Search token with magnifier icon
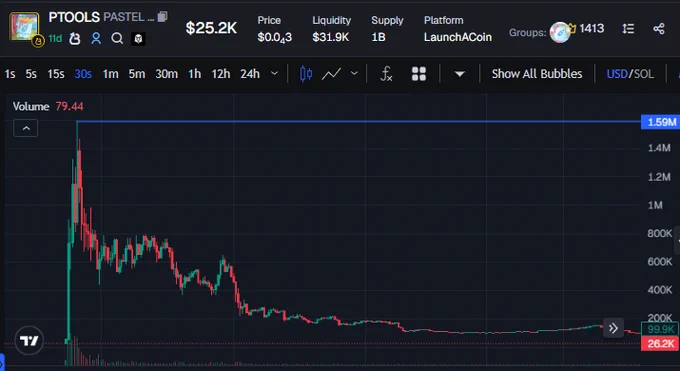The height and width of the screenshot is (371, 680). 117,39
